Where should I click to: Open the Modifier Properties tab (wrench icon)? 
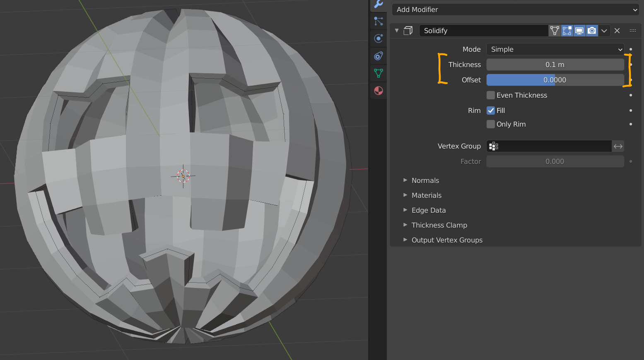(x=378, y=5)
